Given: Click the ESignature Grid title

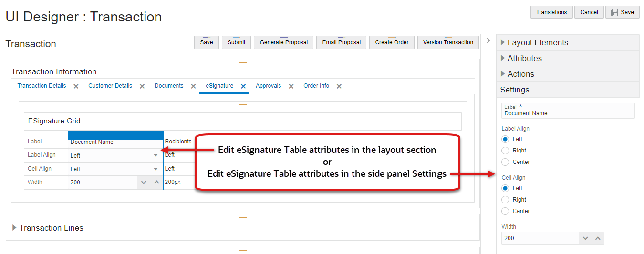Looking at the screenshot, I should pos(54,121).
